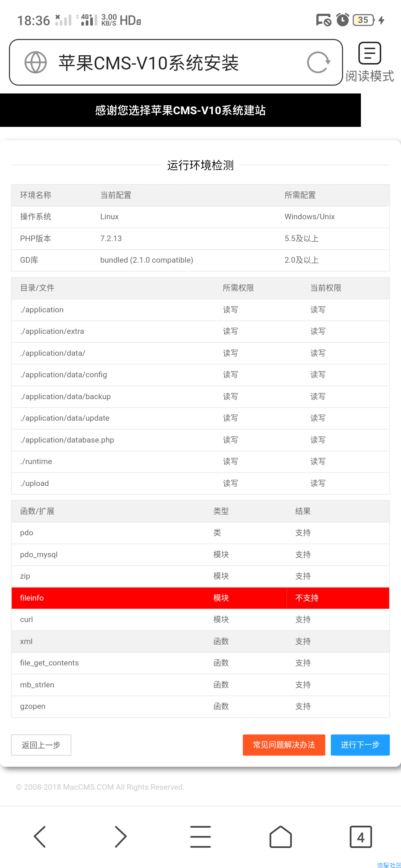Click the 5.5及以上 requirement cell
The width and height of the screenshot is (401, 868).
(x=301, y=239)
